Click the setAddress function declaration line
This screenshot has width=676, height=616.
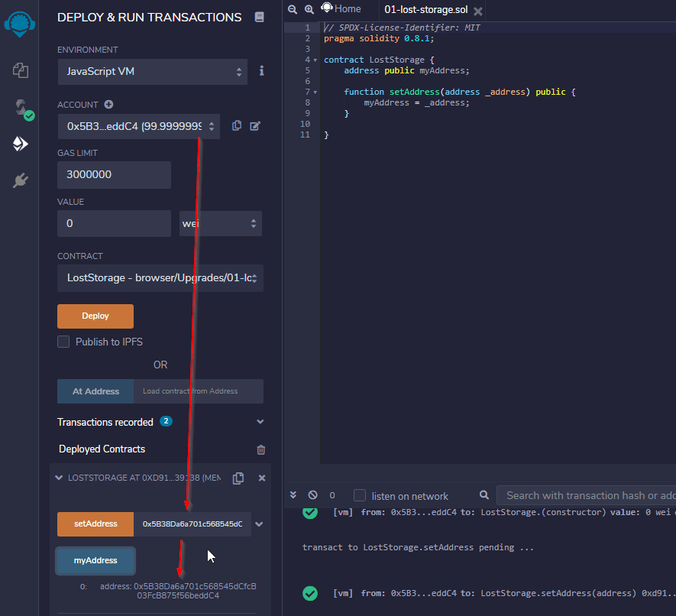click(460, 92)
